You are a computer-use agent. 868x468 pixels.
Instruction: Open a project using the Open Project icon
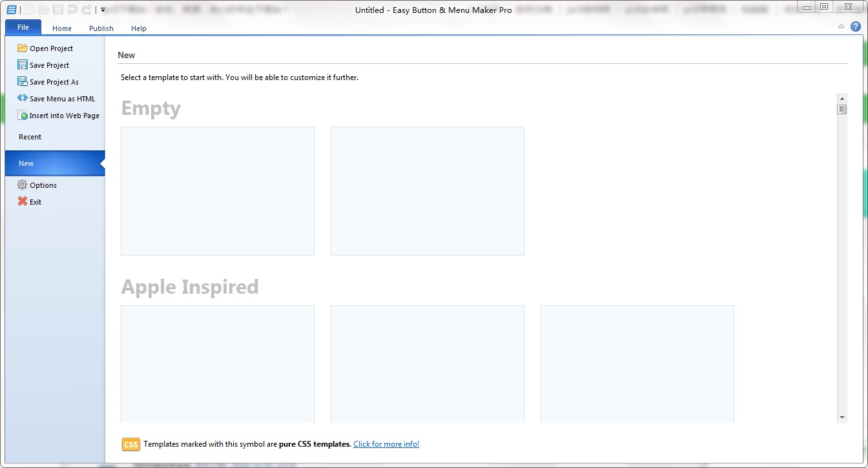coord(23,48)
